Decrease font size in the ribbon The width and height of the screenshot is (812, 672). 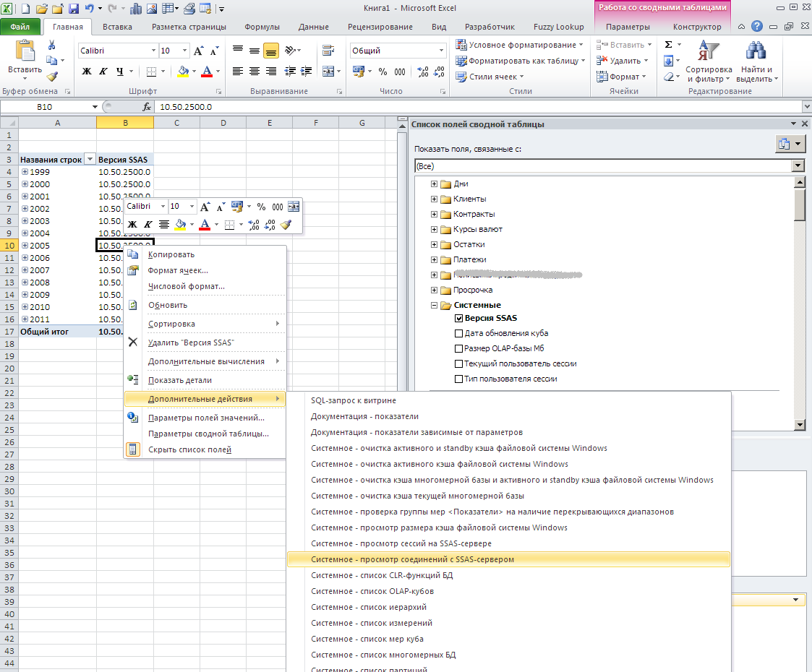coord(215,51)
